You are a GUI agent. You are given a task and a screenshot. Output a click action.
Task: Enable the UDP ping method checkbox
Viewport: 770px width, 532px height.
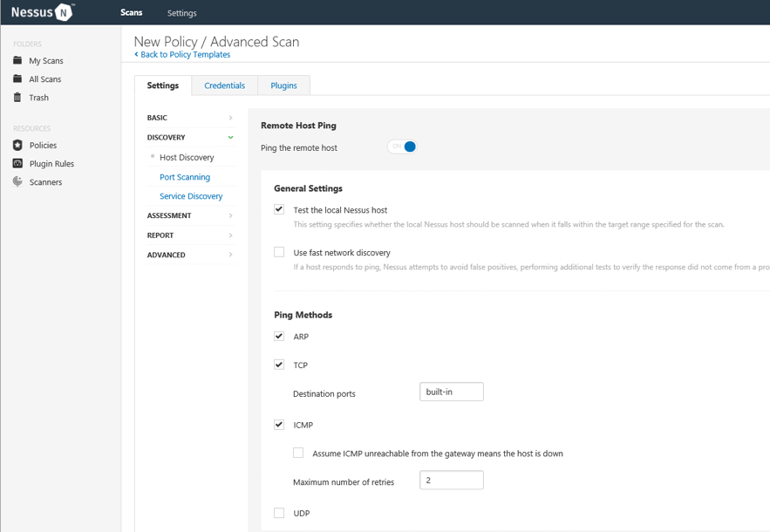click(279, 513)
